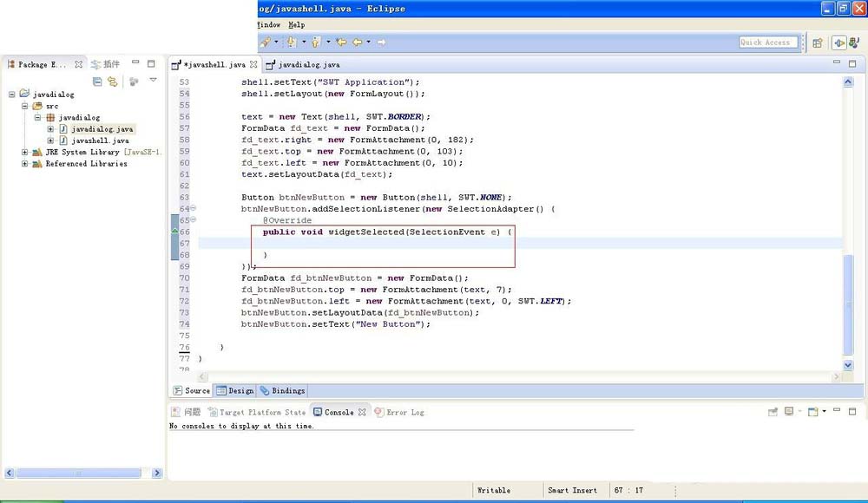Click Collapse All icon in Package Explorer
This screenshot has width=868, height=503.
pos(97,82)
